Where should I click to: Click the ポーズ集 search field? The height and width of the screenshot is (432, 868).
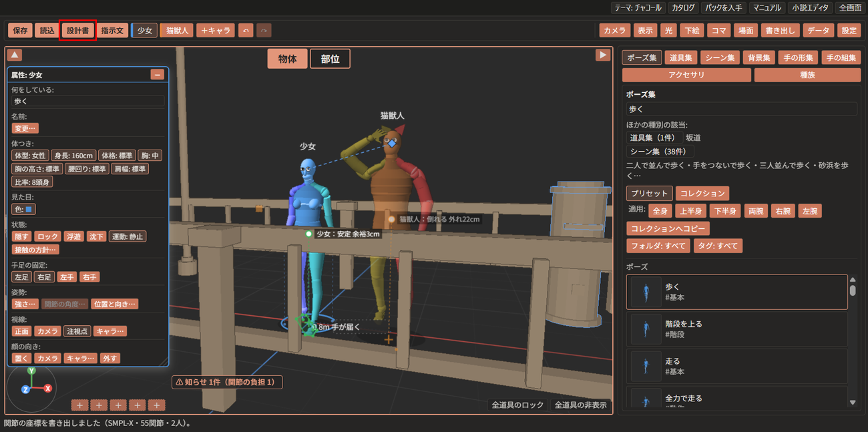[741, 109]
